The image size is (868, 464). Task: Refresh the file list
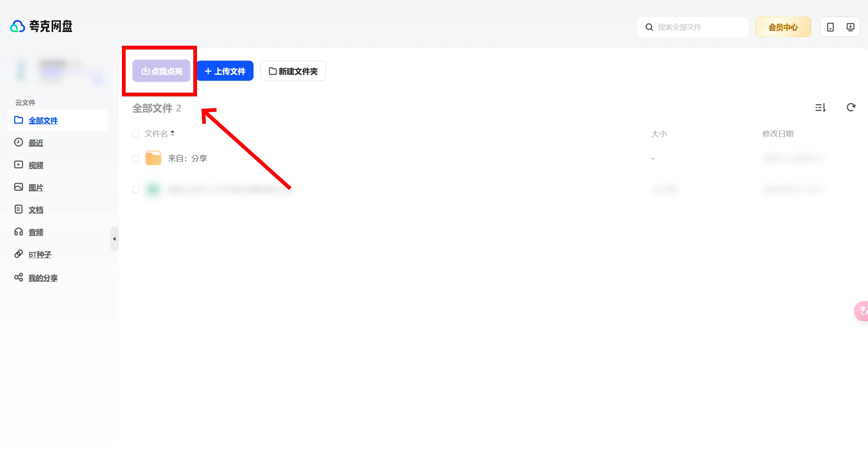point(851,108)
